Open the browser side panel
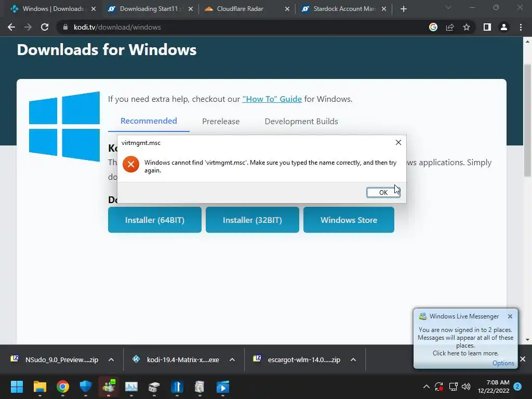532x399 pixels. (487, 27)
